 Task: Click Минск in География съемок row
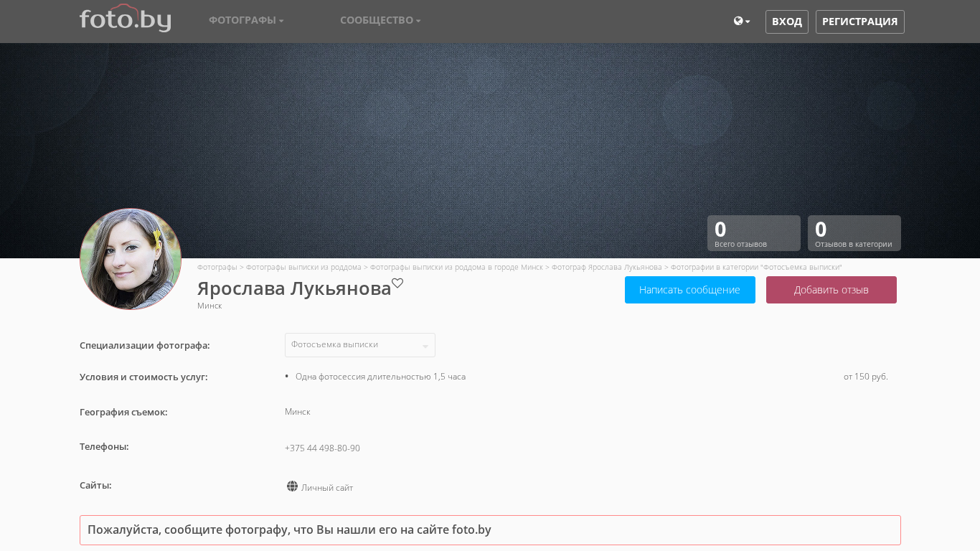pos(298,412)
